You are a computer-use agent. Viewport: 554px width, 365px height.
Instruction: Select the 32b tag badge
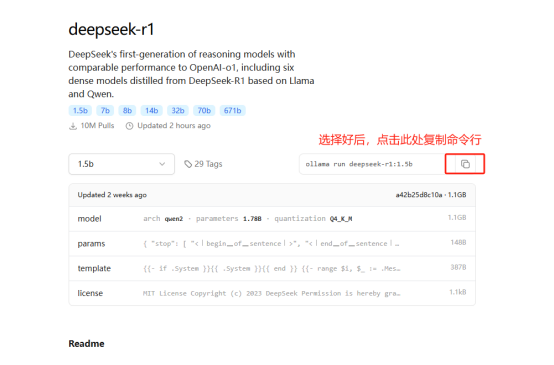click(178, 111)
